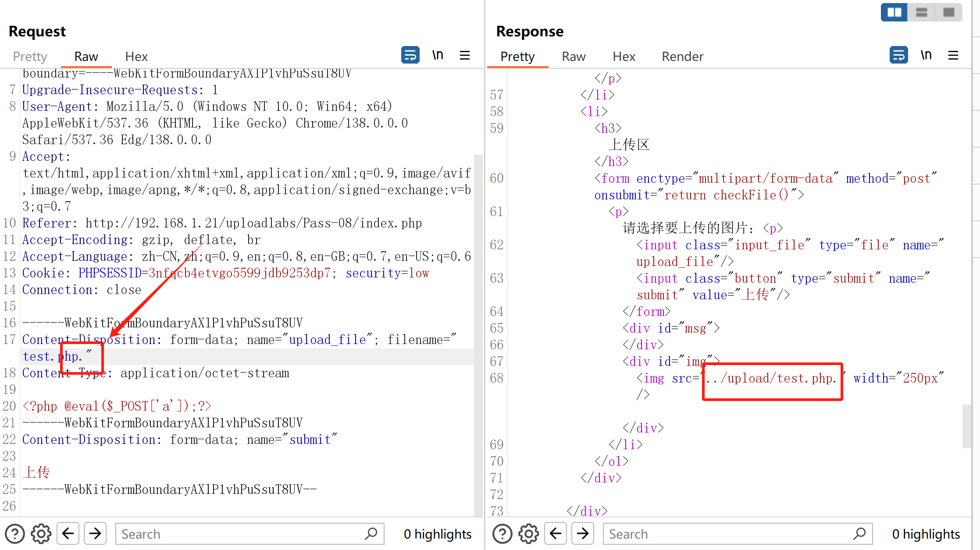Click 'Content-Type: application/octet-stream' line

[x=156, y=373]
